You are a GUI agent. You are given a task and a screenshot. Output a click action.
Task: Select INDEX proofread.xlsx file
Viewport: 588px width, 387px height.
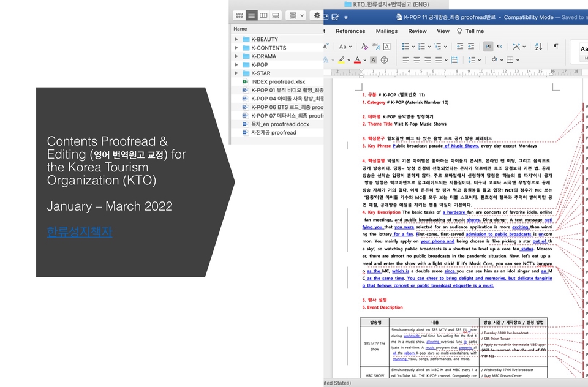(x=277, y=82)
